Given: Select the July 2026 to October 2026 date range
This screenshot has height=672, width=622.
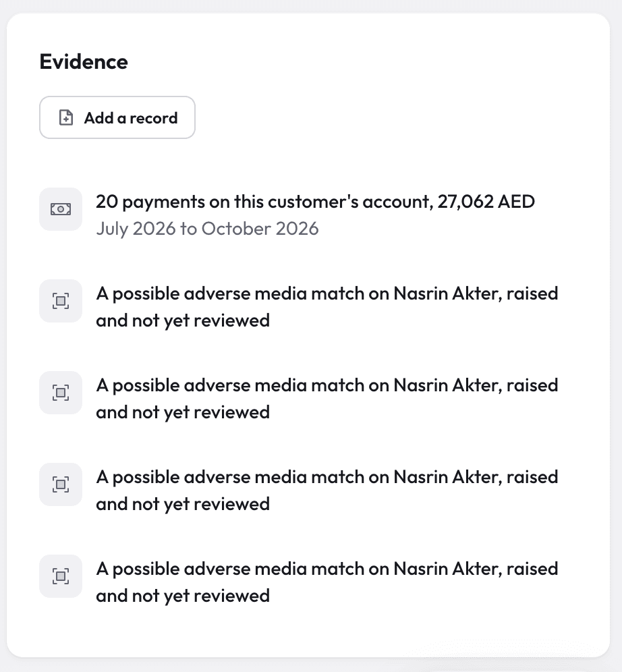Looking at the screenshot, I should pos(207,229).
